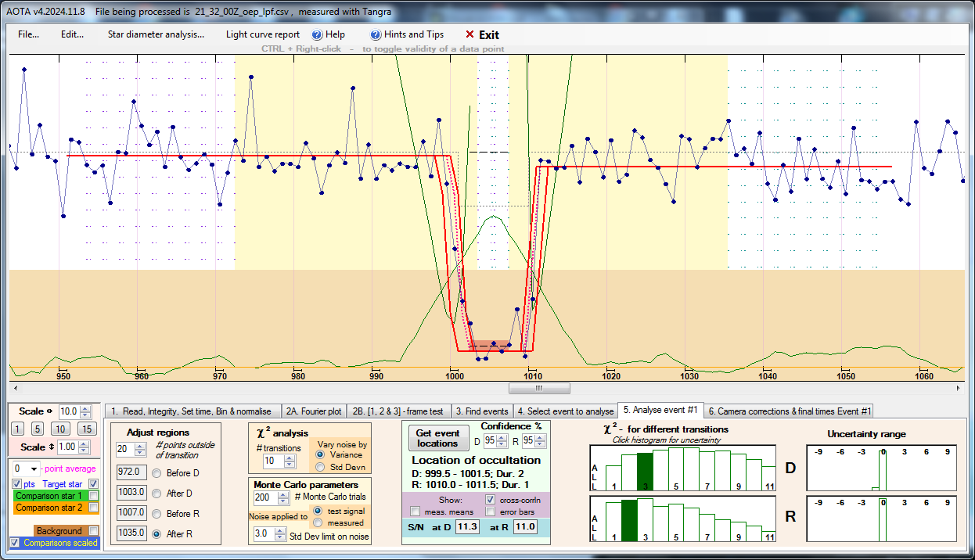Select Std Devn noise variation option
Viewport: 975px width, 560px height.
click(320, 467)
